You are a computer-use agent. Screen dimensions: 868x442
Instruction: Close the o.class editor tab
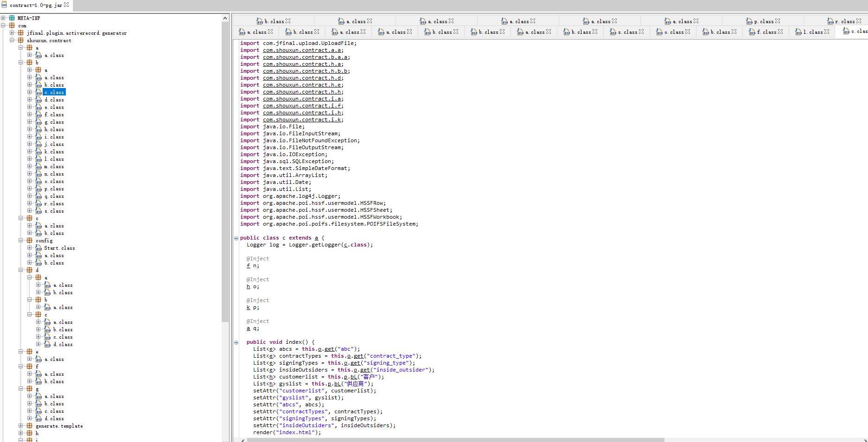[688, 32]
